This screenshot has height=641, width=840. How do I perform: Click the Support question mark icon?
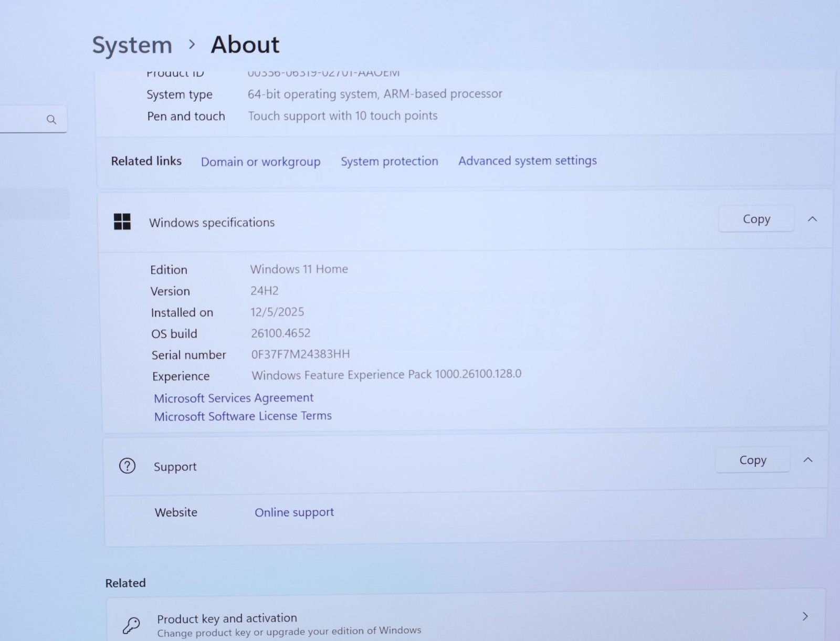pos(127,466)
